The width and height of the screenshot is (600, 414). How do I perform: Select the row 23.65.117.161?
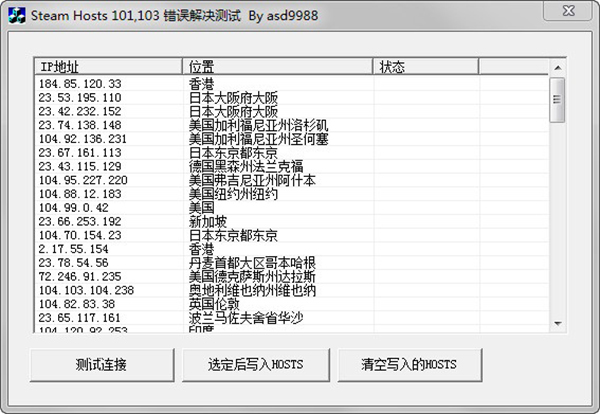click(x=292, y=318)
